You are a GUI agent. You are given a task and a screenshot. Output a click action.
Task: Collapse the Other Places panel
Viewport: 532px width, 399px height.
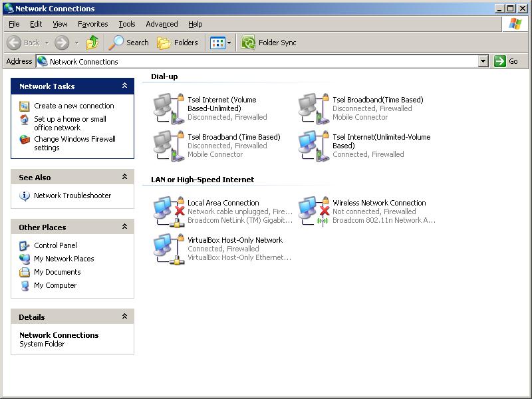[x=124, y=227]
